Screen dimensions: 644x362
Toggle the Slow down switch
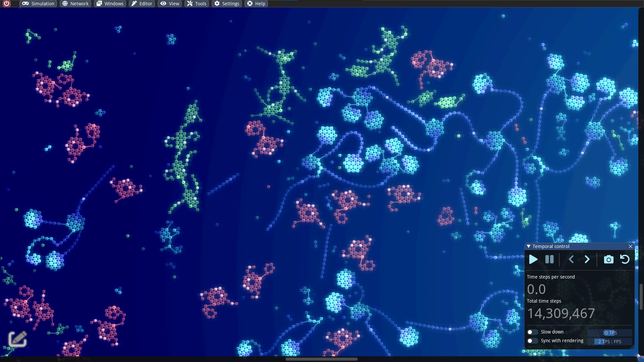pyautogui.click(x=532, y=332)
